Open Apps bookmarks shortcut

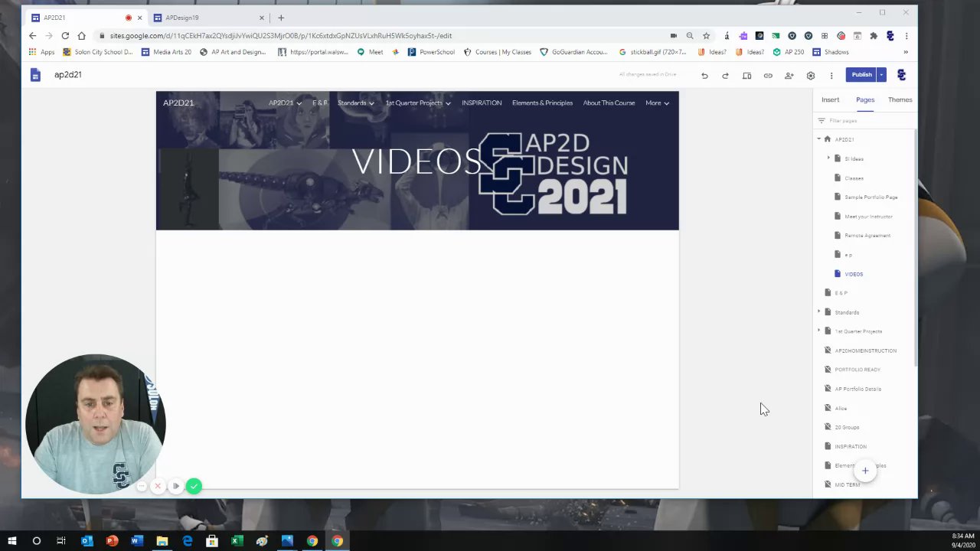[41, 52]
